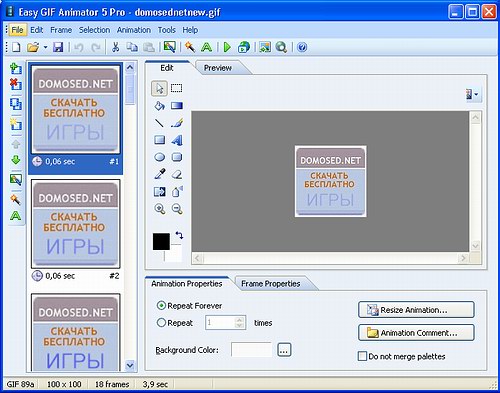Select the arrow pointer tool
The height and width of the screenshot is (393, 500).
(x=159, y=88)
